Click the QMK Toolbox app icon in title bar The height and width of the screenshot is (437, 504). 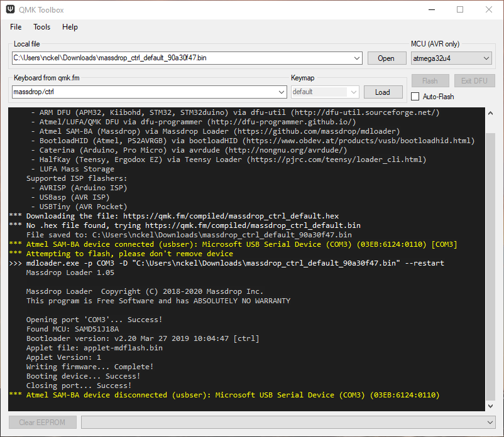pos(10,9)
